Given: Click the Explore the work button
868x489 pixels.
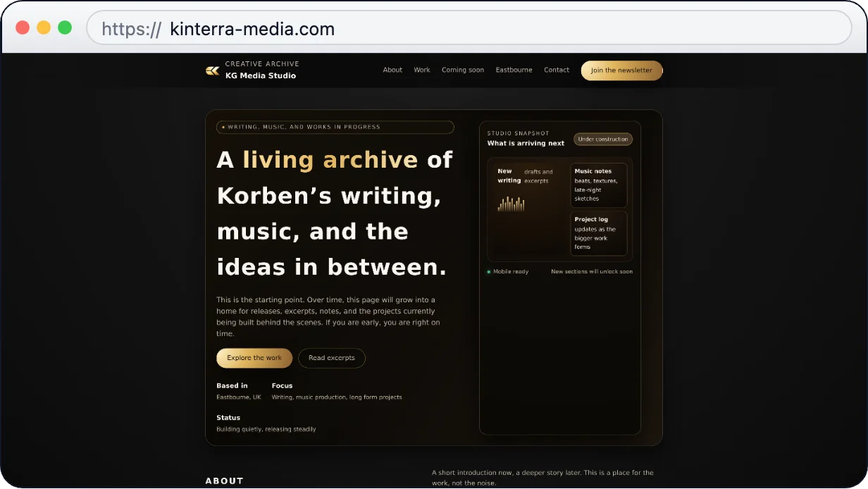Looking at the screenshot, I should pos(254,358).
